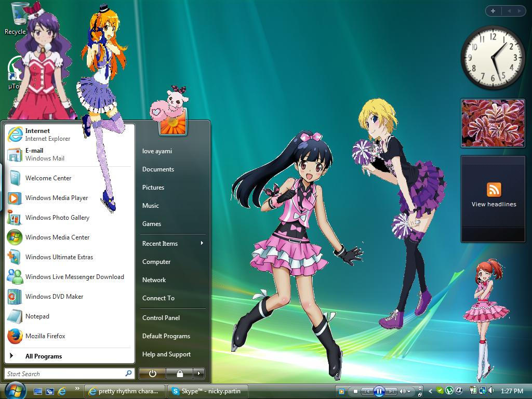Show desktop using Quick Launch toggle

38,391
